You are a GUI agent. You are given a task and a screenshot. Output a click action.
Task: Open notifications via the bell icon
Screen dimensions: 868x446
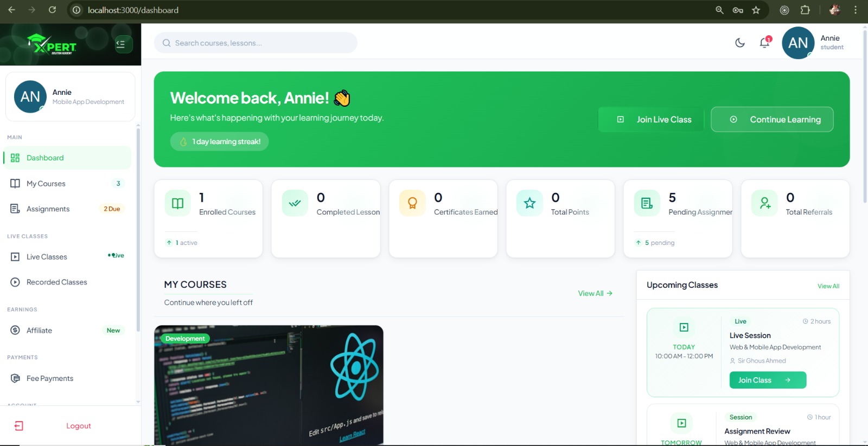pyautogui.click(x=765, y=42)
